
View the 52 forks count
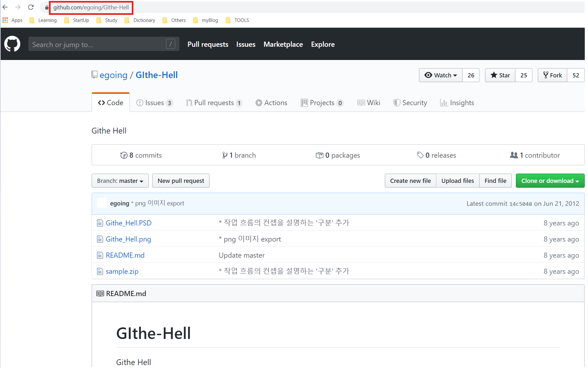pos(576,75)
